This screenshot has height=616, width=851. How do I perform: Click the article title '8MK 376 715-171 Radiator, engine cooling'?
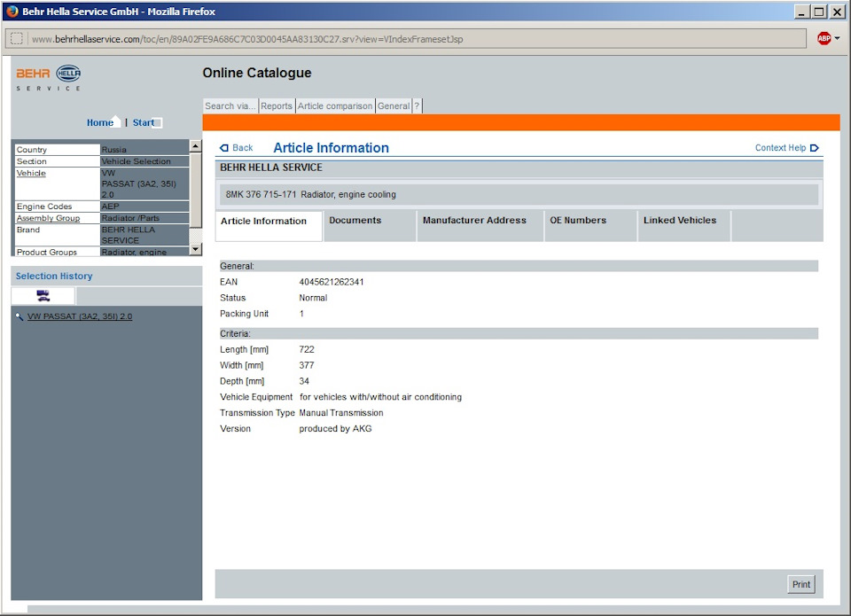(311, 194)
